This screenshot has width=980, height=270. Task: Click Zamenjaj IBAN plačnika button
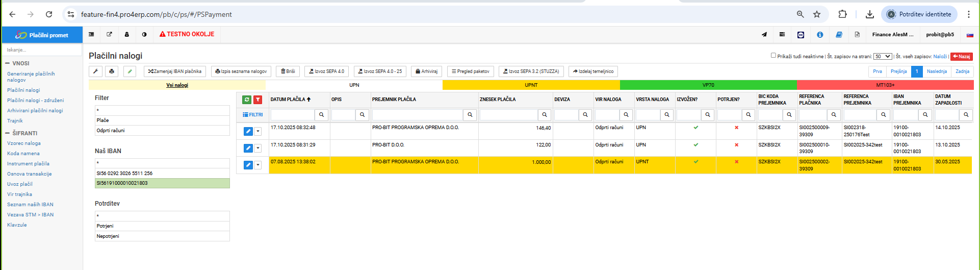(175, 71)
